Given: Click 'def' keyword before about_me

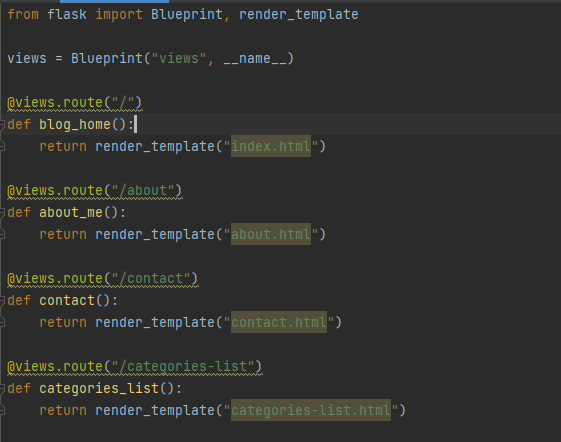Looking at the screenshot, I should click(x=19, y=213).
